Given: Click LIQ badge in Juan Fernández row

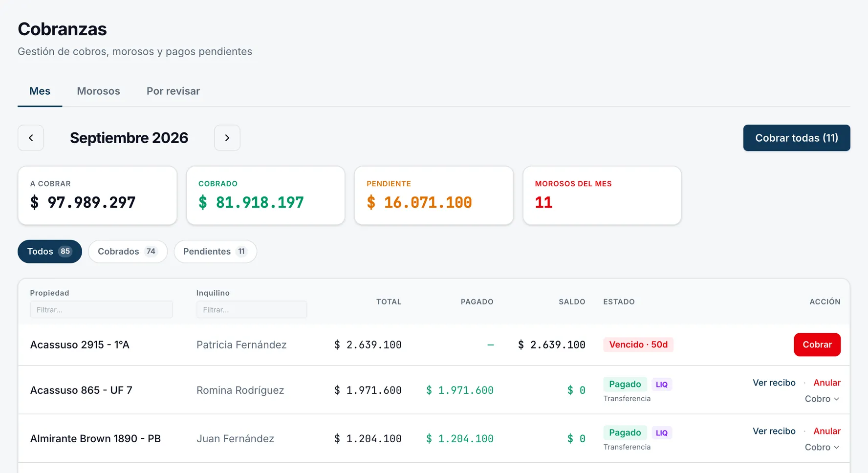Looking at the screenshot, I should coord(662,433).
